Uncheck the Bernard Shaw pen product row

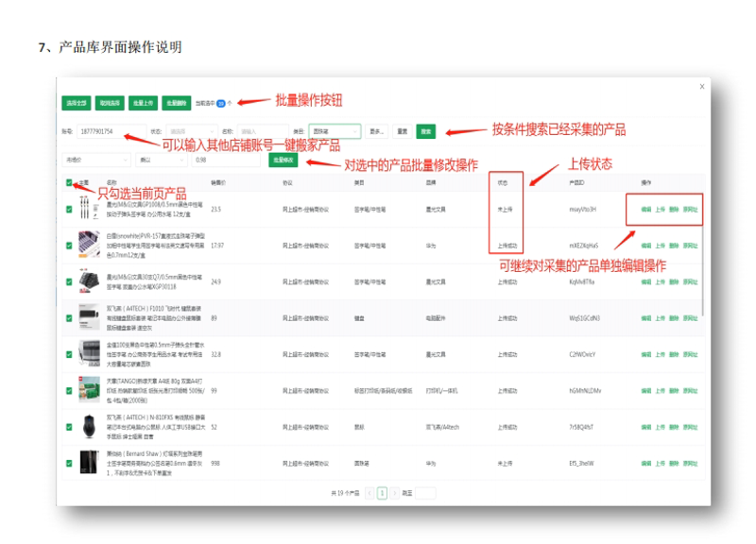(x=69, y=464)
